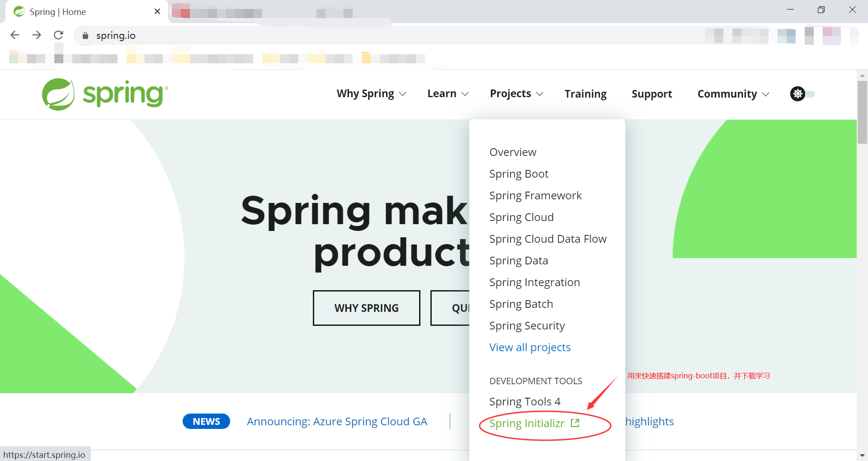Choose Spring Integration in the menu
Screen dimensions: 868x461
click(x=534, y=282)
